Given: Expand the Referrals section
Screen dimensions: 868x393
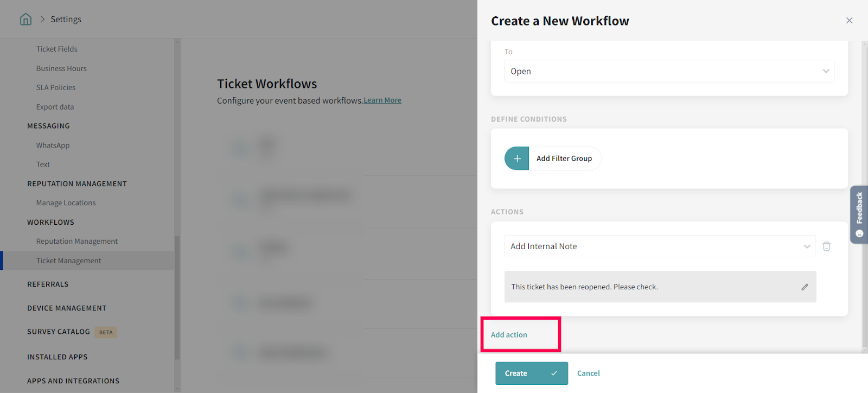Looking at the screenshot, I should [48, 284].
